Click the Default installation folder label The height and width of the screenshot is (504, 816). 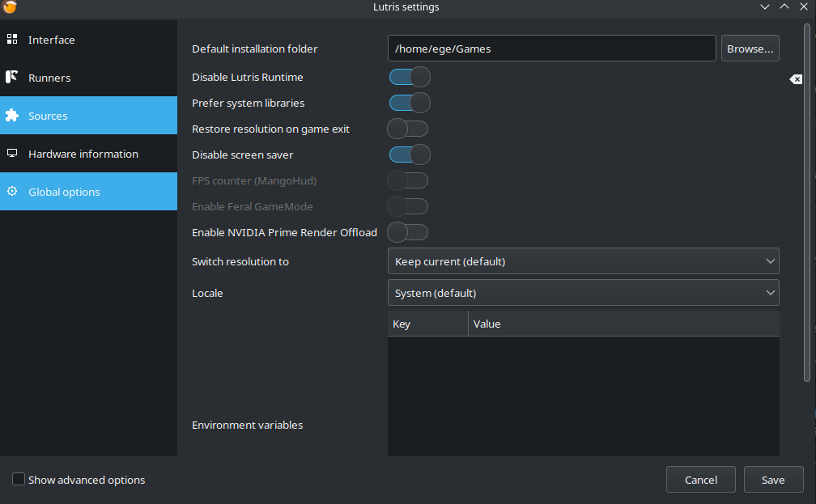254,49
